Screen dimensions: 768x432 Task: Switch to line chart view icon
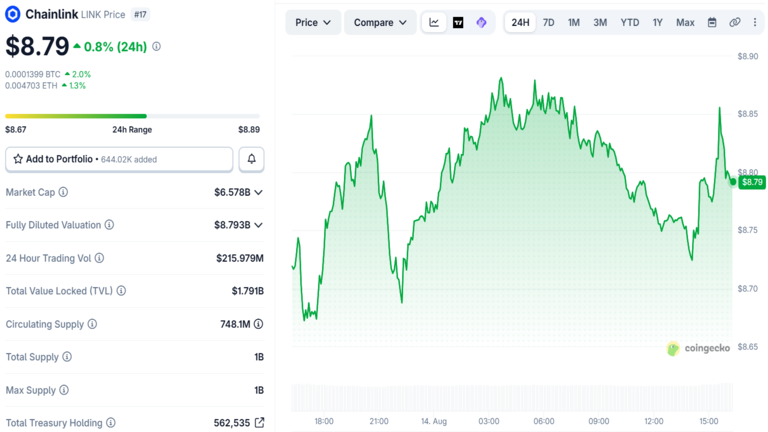click(434, 23)
